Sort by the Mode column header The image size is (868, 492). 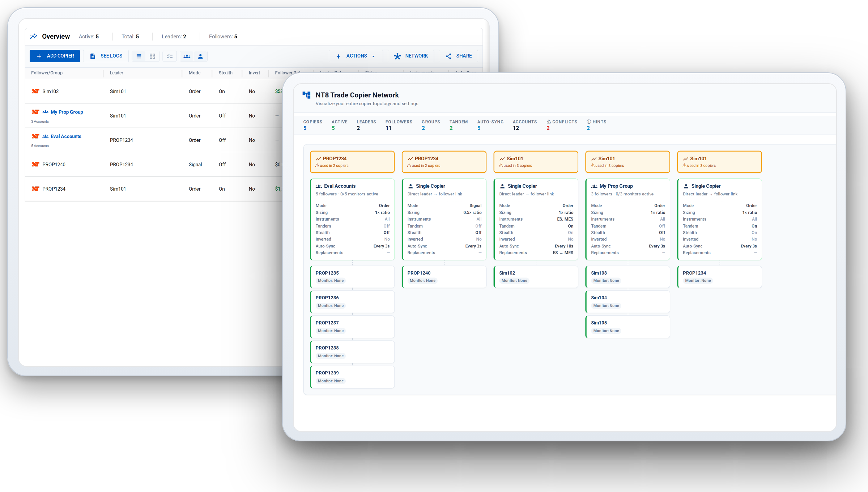click(195, 73)
